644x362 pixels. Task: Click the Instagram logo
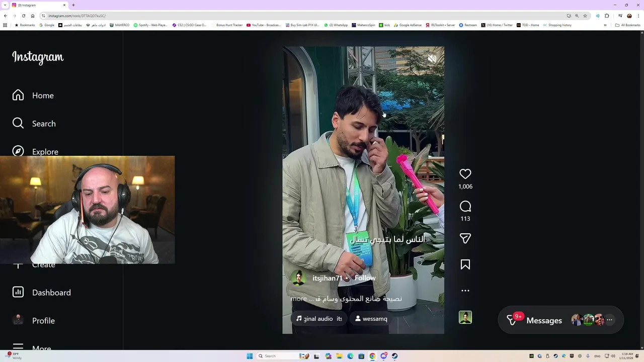[x=38, y=57]
